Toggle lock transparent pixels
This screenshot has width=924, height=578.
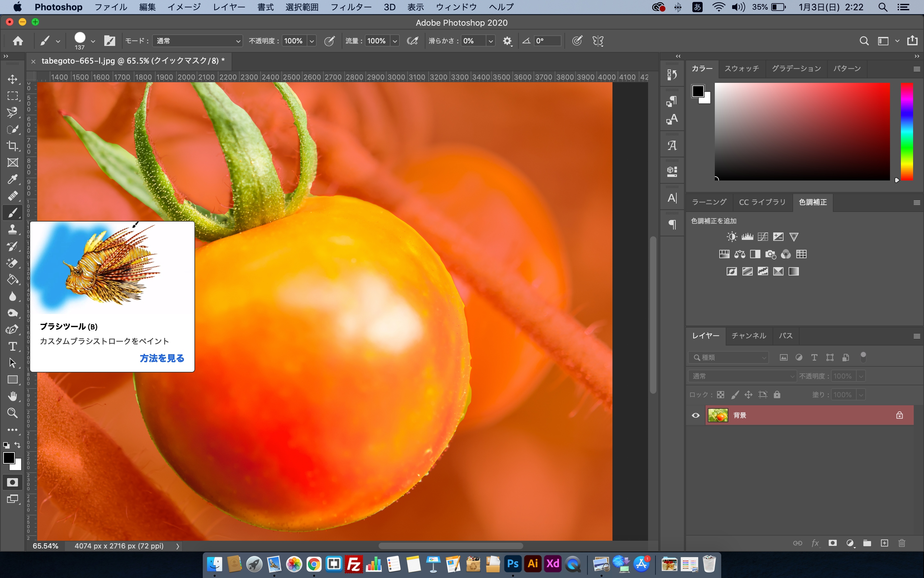tap(721, 395)
